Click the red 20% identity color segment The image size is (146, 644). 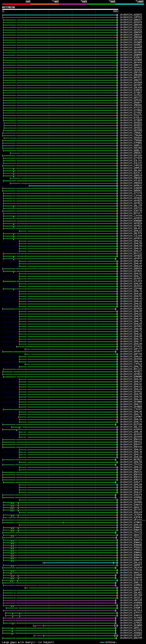16,4
